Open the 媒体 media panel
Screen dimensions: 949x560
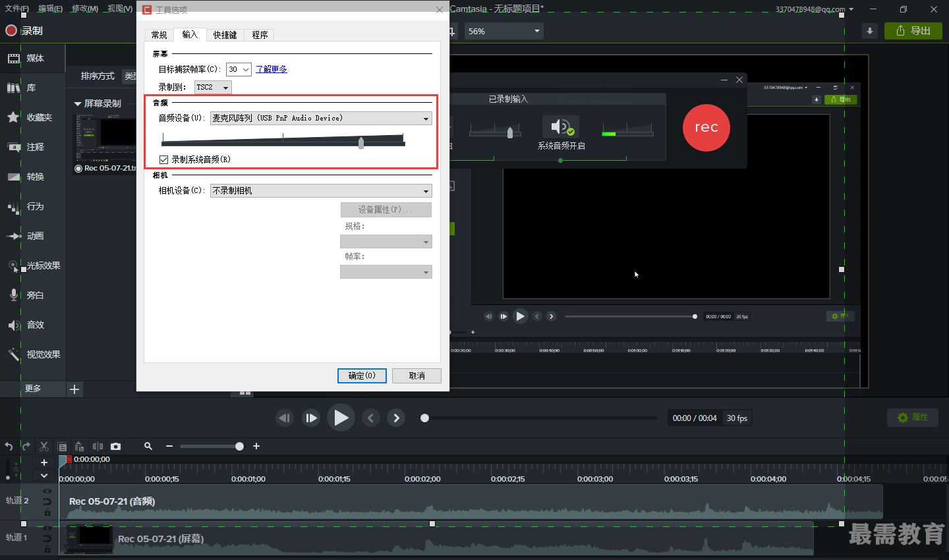tap(33, 58)
